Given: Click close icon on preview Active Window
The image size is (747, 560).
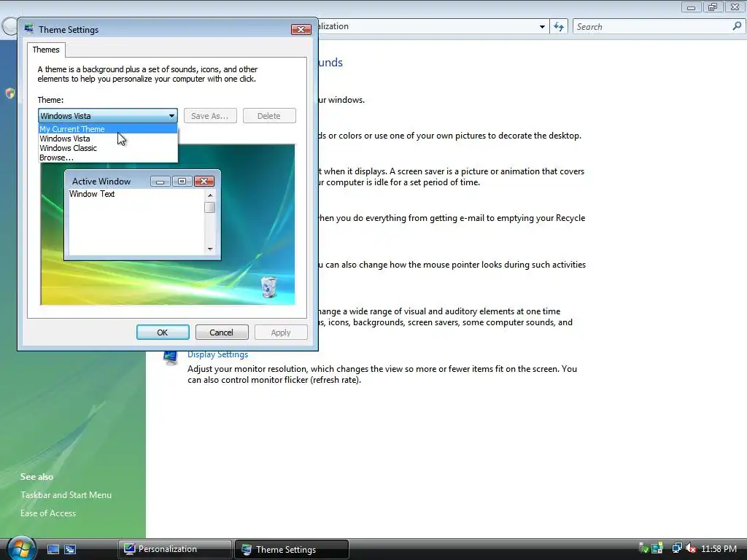Looking at the screenshot, I should pyautogui.click(x=204, y=182).
